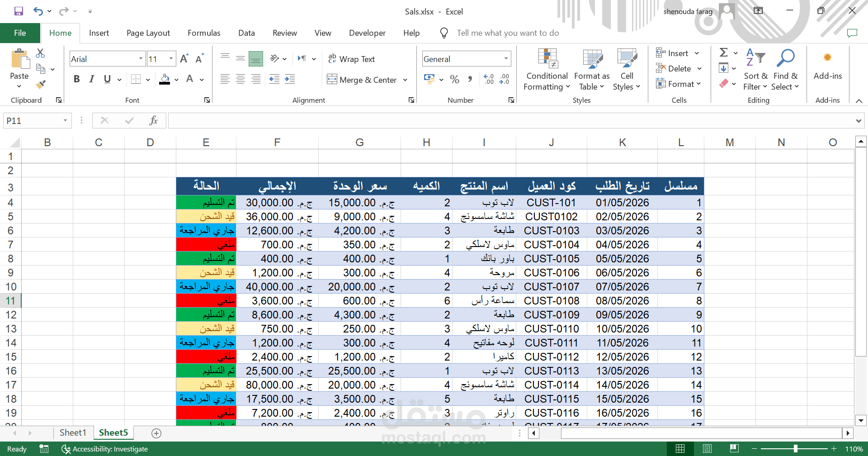
Task: Click the Undo arrow icon
Action: click(38, 11)
